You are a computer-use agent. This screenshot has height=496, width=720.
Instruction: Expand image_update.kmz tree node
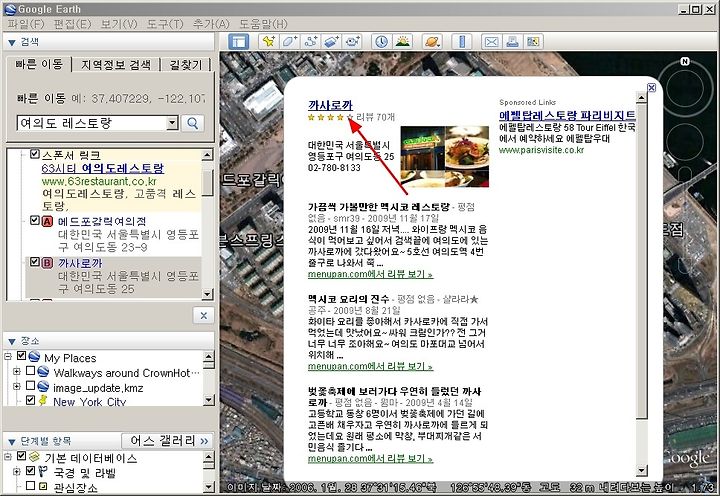coord(17,386)
